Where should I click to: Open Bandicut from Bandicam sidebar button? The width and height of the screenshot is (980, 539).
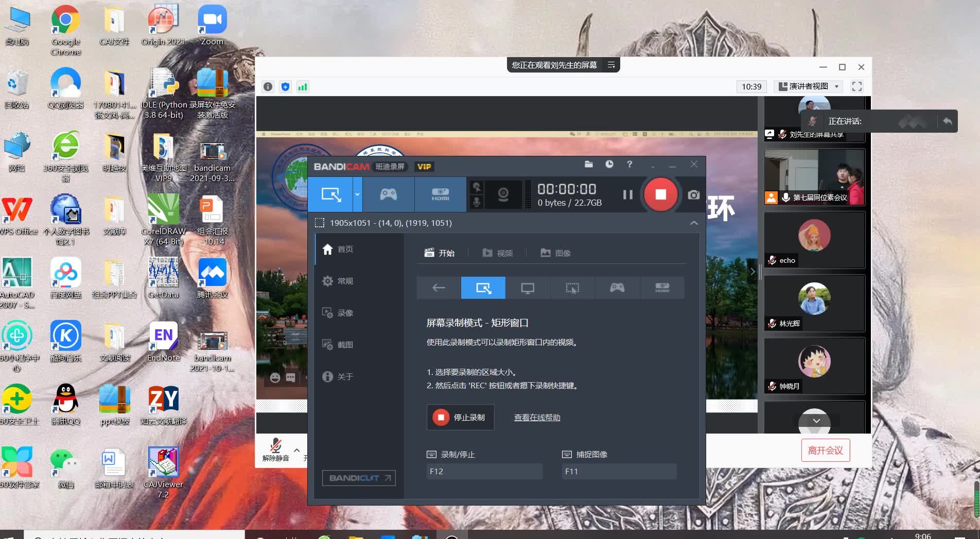(359, 478)
